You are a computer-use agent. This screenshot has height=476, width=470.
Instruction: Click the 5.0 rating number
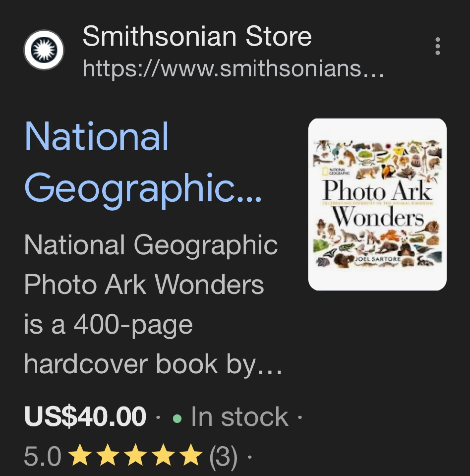(x=43, y=456)
